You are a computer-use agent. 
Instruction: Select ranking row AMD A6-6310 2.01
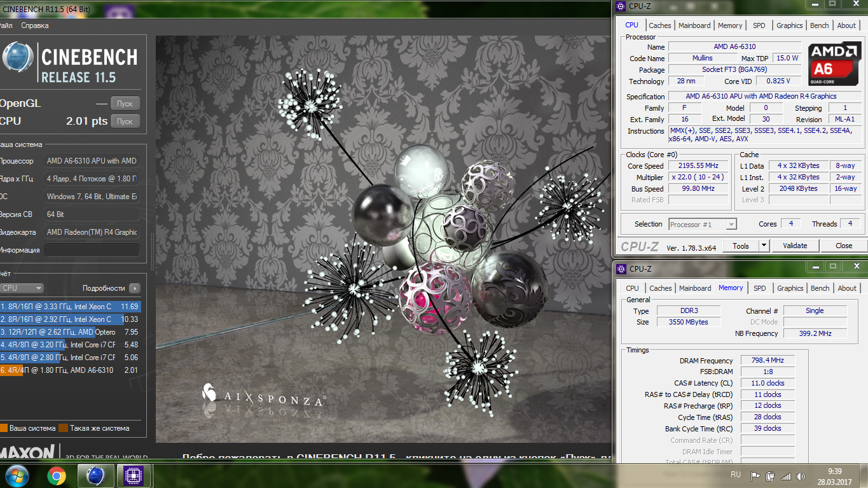click(70, 370)
